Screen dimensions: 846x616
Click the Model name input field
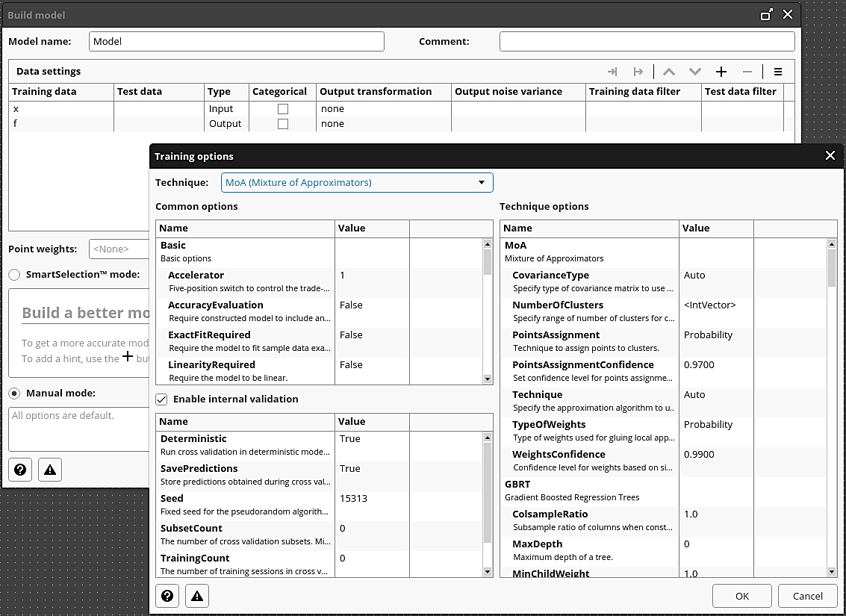(236, 42)
